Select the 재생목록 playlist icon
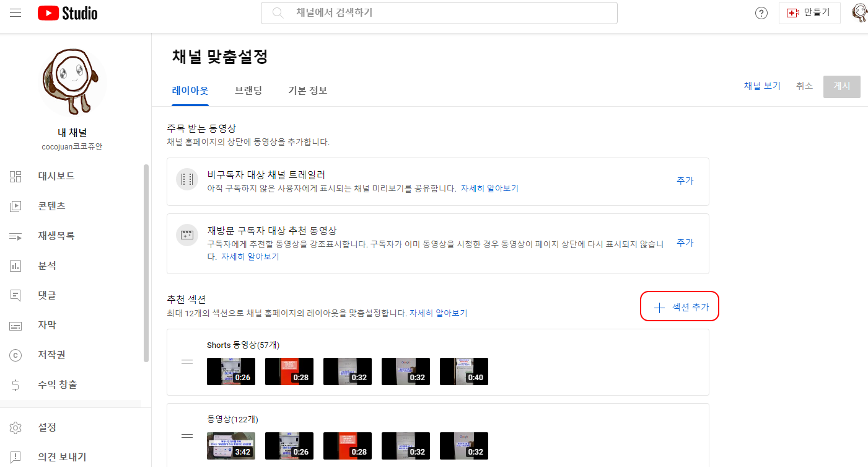This screenshot has width=868, height=467. coord(16,236)
